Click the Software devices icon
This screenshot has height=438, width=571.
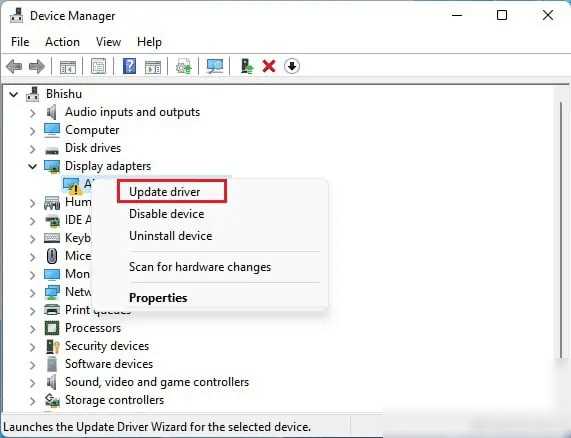tap(52, 364)
